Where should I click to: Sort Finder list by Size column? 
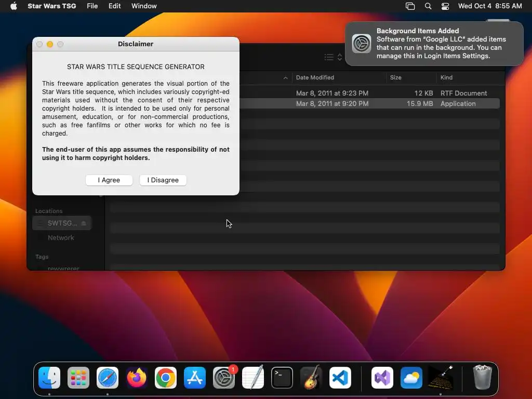395,78
